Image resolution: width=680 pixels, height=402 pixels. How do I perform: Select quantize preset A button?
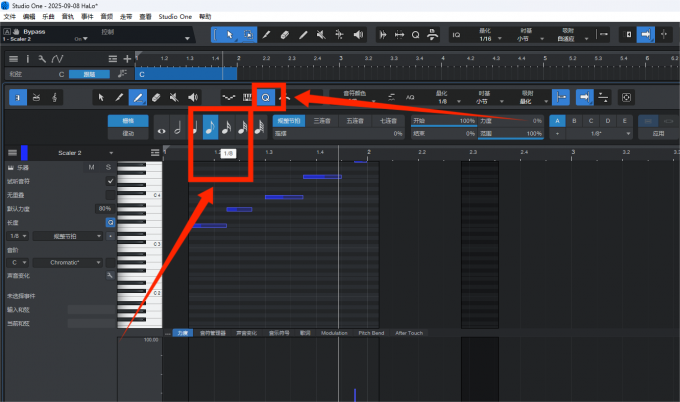(x=561, y=120)
